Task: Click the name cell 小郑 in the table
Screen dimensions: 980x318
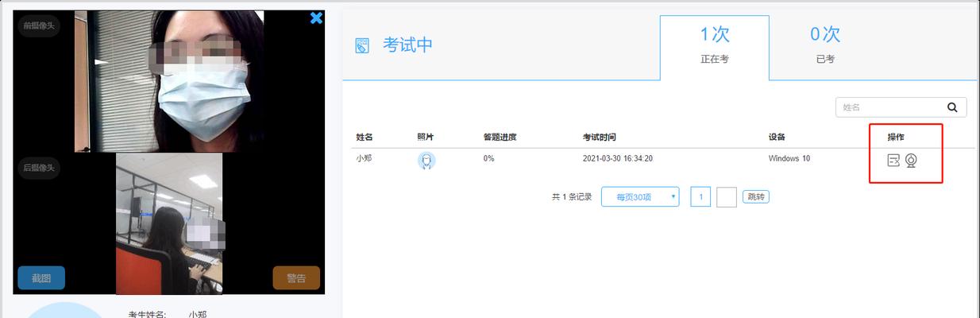Action: click(365, 158)
